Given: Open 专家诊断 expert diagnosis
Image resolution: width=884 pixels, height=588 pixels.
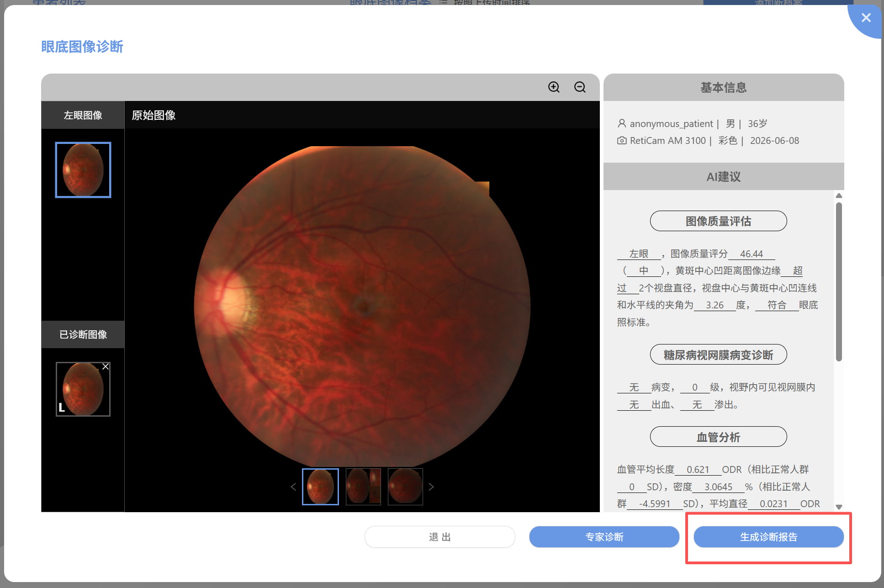Looking at the screenshot, I should [604, 537].
